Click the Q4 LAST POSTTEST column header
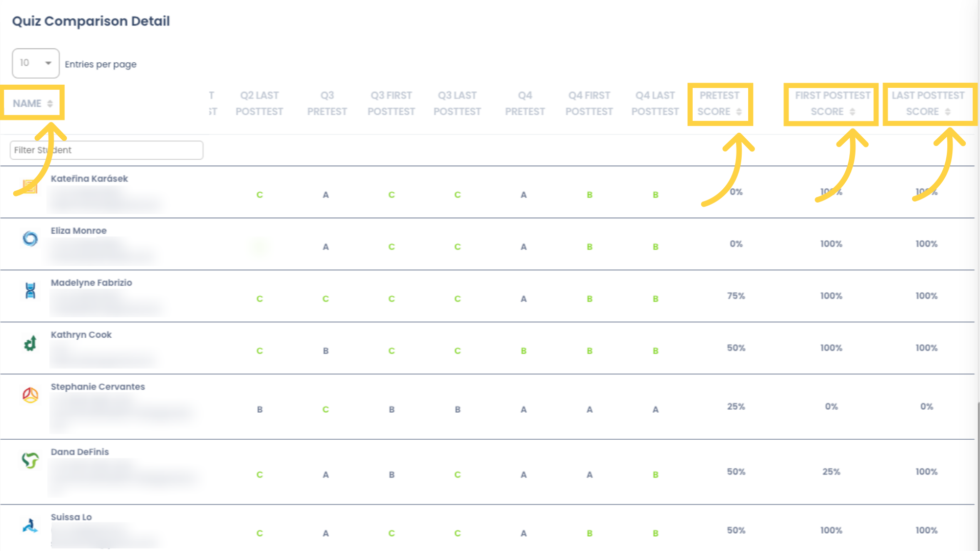Image resolution: width=980 pixels, height=551 pixels. (655, 104)
